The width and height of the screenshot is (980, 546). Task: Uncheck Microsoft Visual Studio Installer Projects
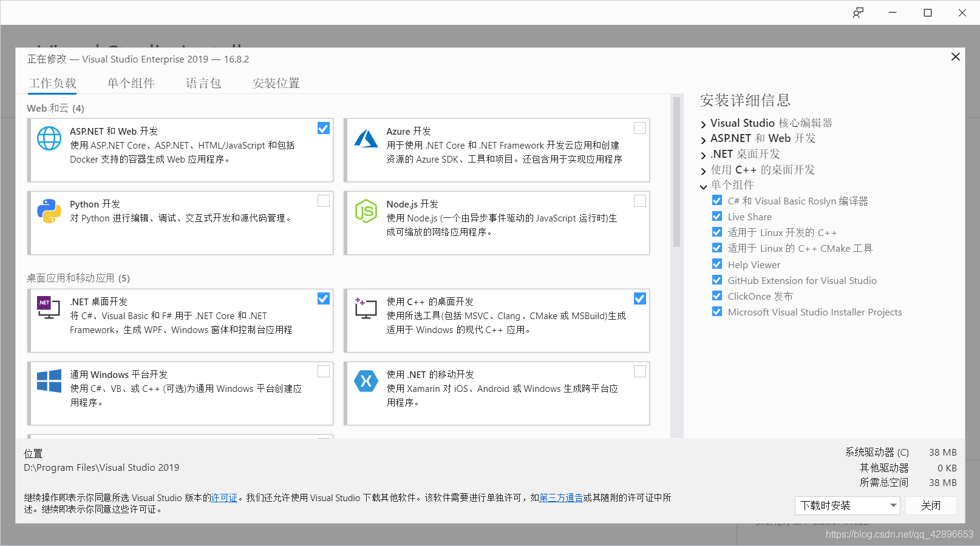[717, 311]
